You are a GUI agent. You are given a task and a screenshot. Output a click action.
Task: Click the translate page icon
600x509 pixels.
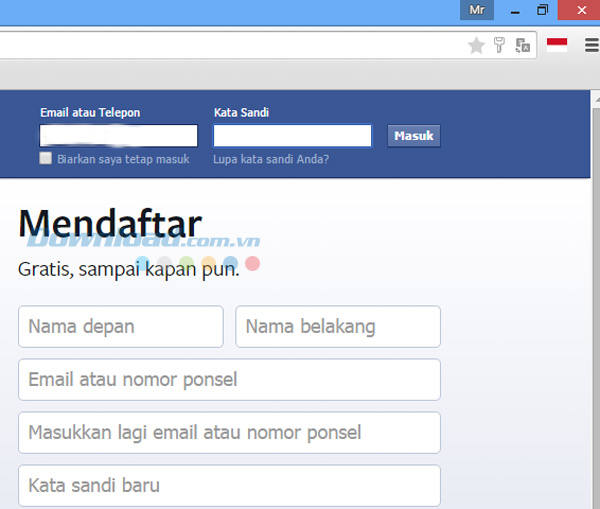pos(522,46)
